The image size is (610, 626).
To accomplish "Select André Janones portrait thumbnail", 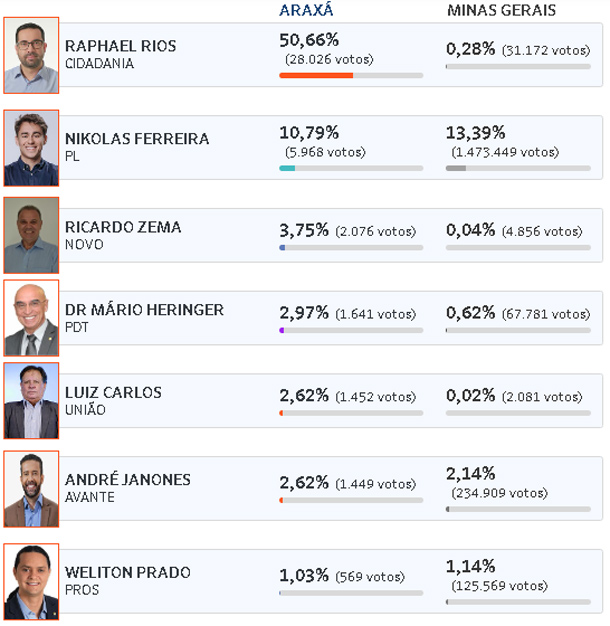I will tap(31, 489).
